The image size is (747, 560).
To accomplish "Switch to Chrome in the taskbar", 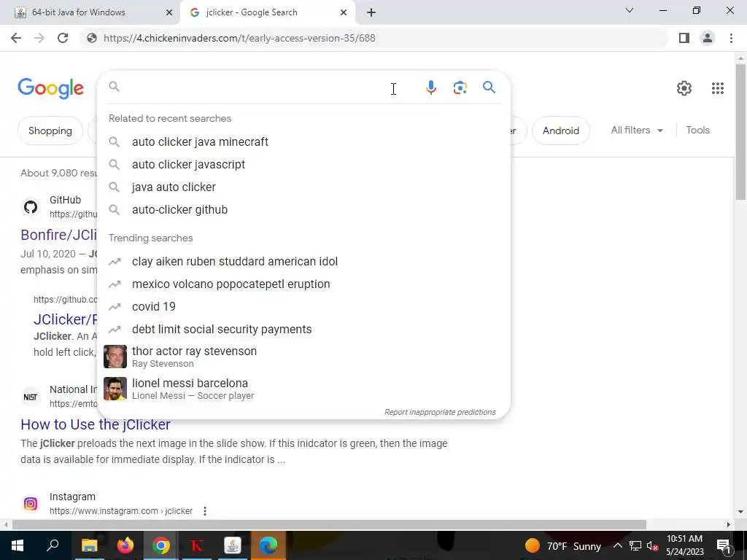I will tap(161, 545).
